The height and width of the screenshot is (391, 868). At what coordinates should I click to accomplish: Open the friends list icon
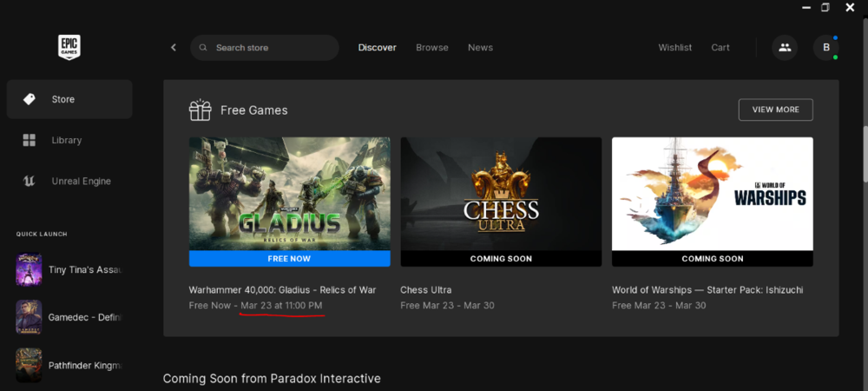point(785,48)
